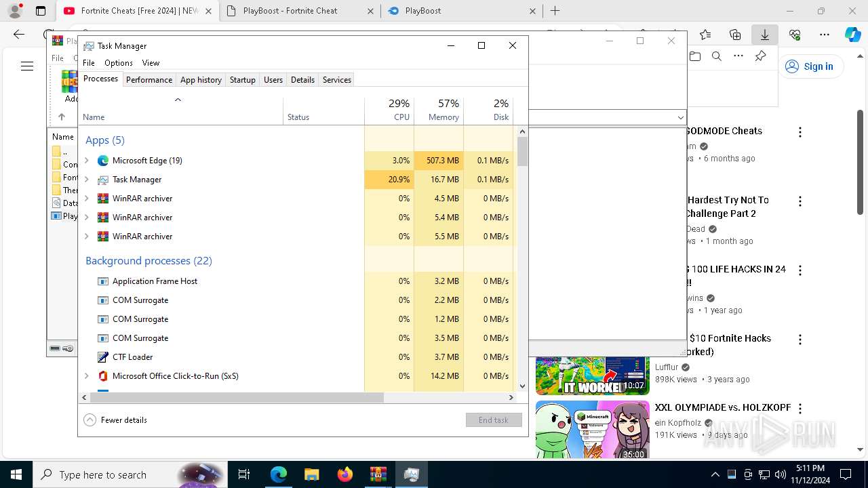This screenshot has width=868, height=488.
Task: Expand the second WinRAR archiver row
Action: coord(87,218)
